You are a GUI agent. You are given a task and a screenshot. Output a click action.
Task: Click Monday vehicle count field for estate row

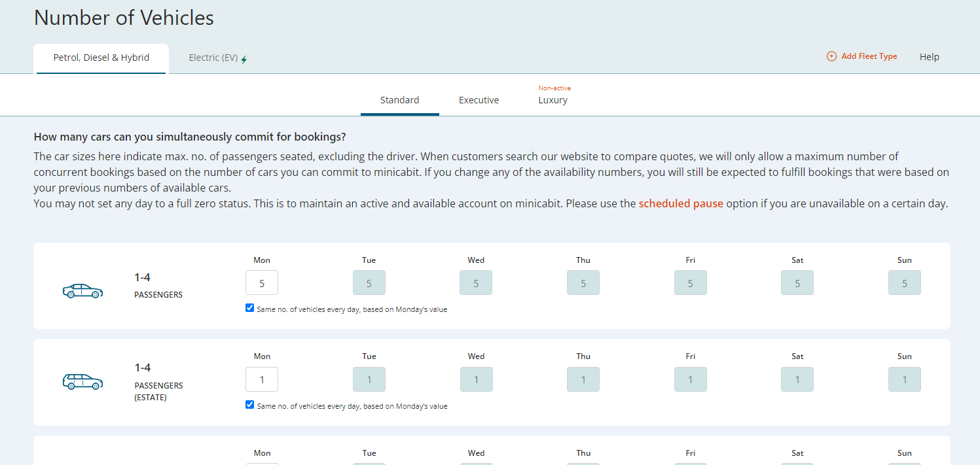tap(262, 379)
